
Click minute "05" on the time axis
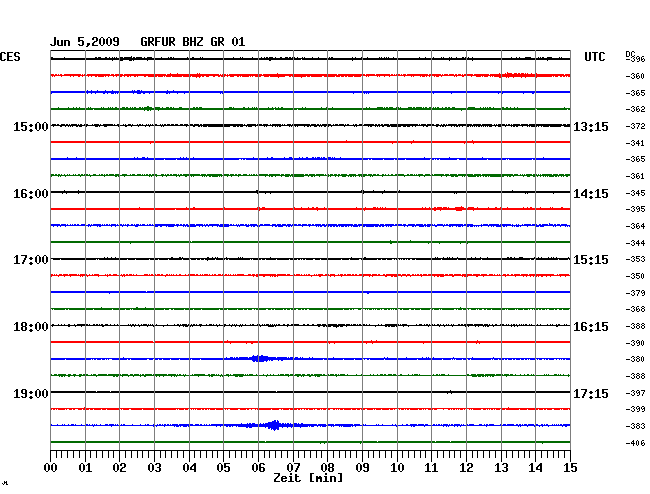click(x=223, y=468)
